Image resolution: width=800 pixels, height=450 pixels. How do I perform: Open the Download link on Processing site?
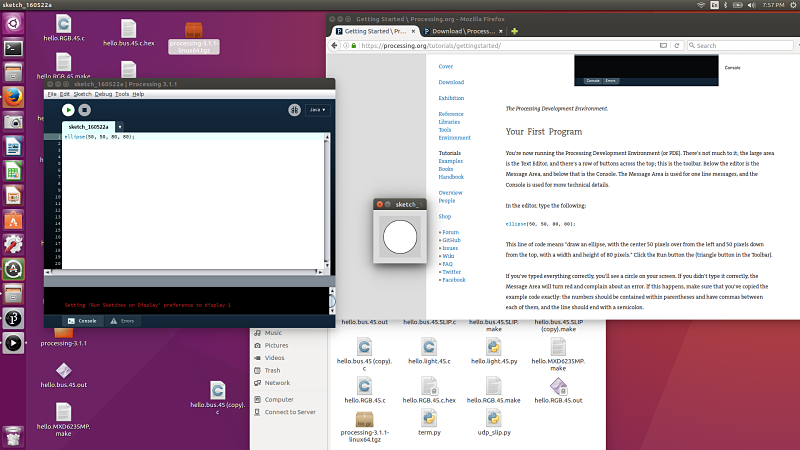tap(451, 82)
